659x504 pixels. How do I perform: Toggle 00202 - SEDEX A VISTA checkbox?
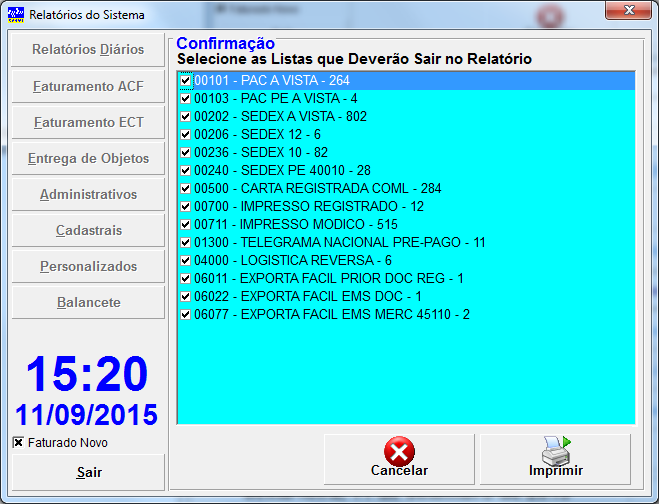click(x=185, y=116)
